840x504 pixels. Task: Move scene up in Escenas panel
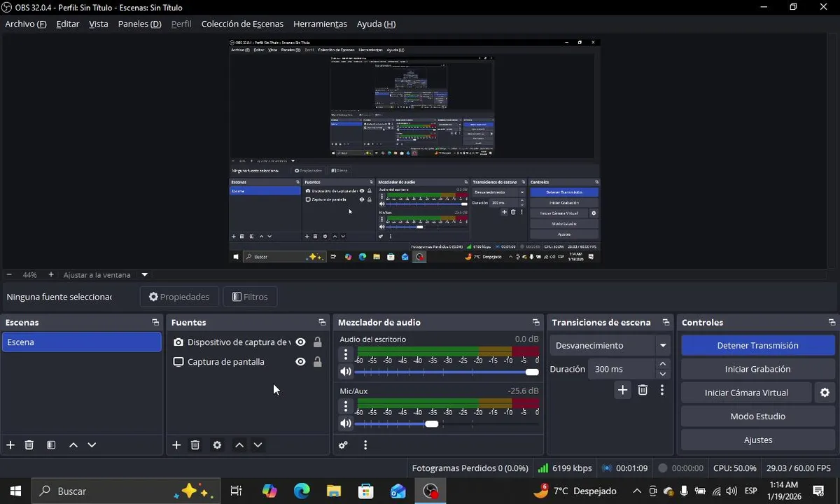pyautogui.click(x=73, y=445)
